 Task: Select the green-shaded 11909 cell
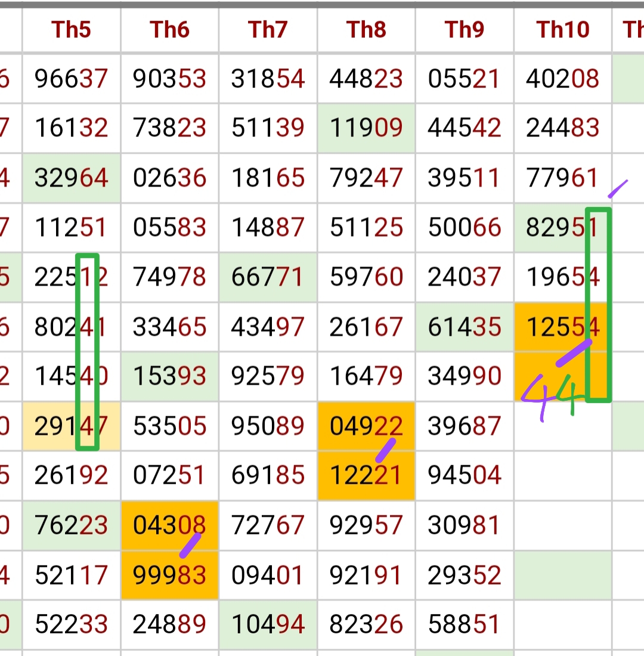(x=366, y=128)
